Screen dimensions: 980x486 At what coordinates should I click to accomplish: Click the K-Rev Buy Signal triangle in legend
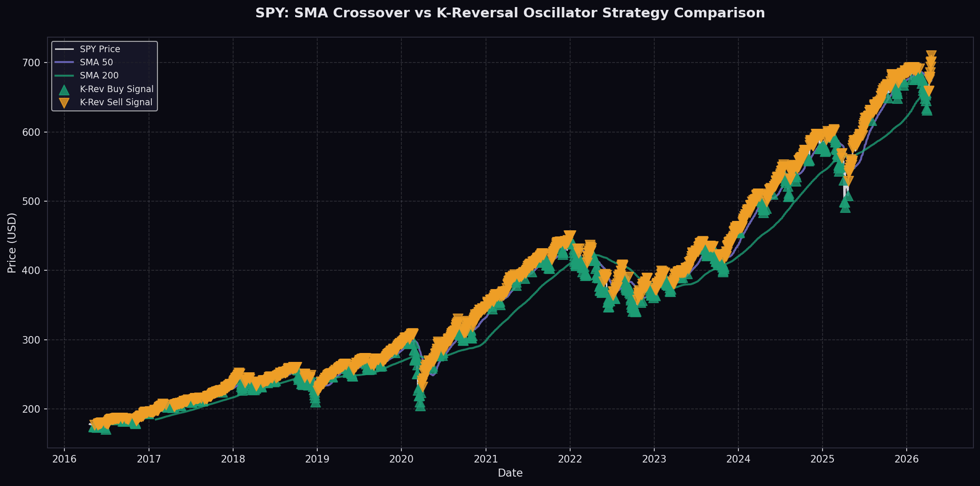64,89
